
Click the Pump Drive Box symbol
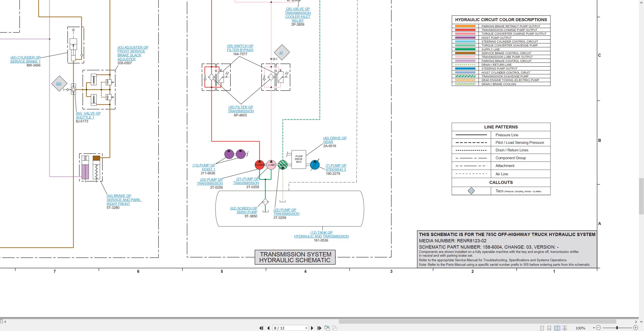click(x=299, y=159)
